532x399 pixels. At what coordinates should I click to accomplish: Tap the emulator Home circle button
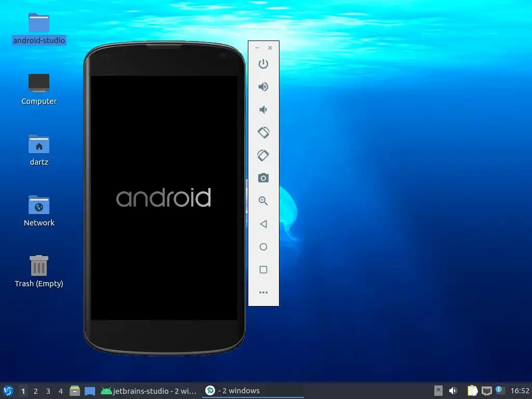pyautogui.click(x=263, y=247)
